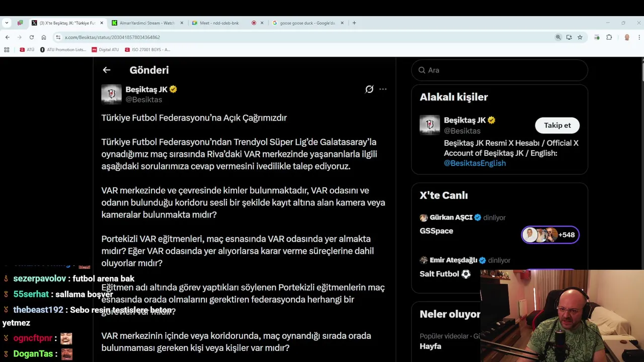Go to the browser home page icon
644x362 pixels.
pyautogui.click(x=44, y=37)
